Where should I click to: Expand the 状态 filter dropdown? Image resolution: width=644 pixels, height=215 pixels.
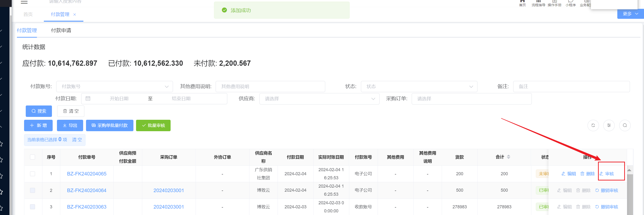tap(419, 87)
